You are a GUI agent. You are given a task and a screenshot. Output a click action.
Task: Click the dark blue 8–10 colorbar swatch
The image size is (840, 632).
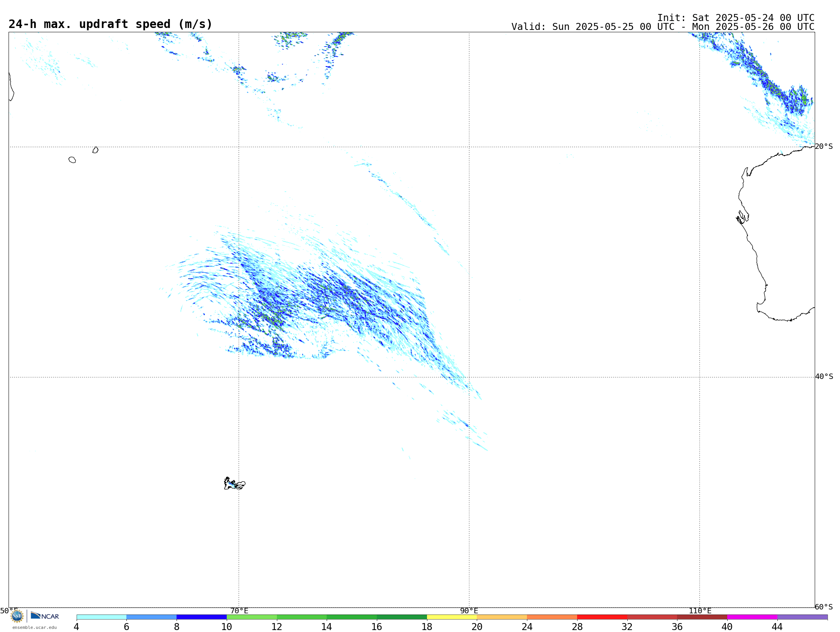point(202,617)
